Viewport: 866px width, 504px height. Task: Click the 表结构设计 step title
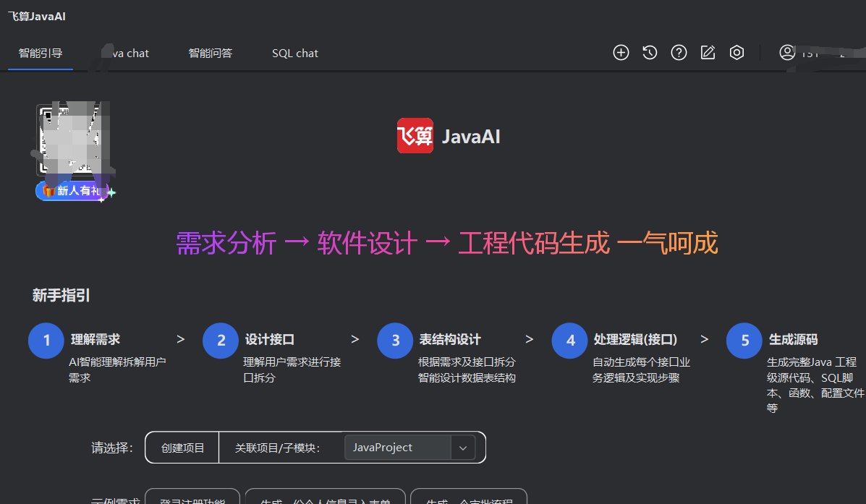pyautogui.click(x=449, y=340)
